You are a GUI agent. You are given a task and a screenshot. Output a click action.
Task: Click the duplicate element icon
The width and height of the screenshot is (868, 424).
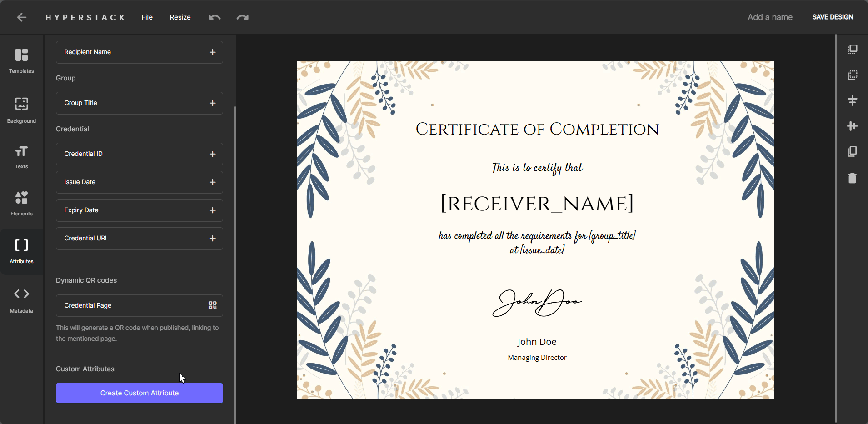pyautogui.click(x=852, y=151)
